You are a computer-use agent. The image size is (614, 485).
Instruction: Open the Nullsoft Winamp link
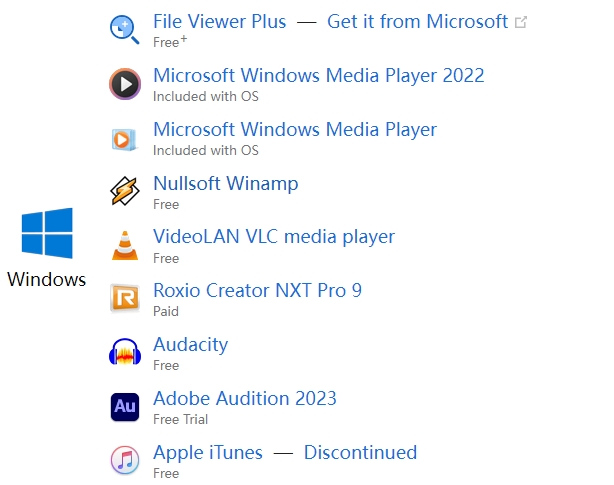[226, 184]
